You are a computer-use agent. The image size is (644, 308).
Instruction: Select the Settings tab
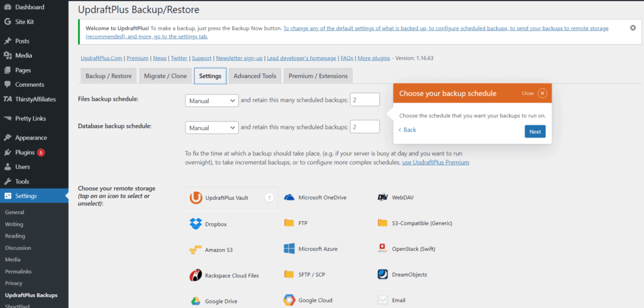210,76
